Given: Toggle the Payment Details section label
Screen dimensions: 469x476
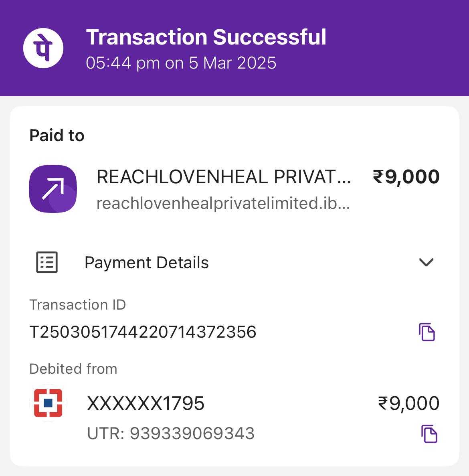Looking at the screenshot, I should (147, 263).
